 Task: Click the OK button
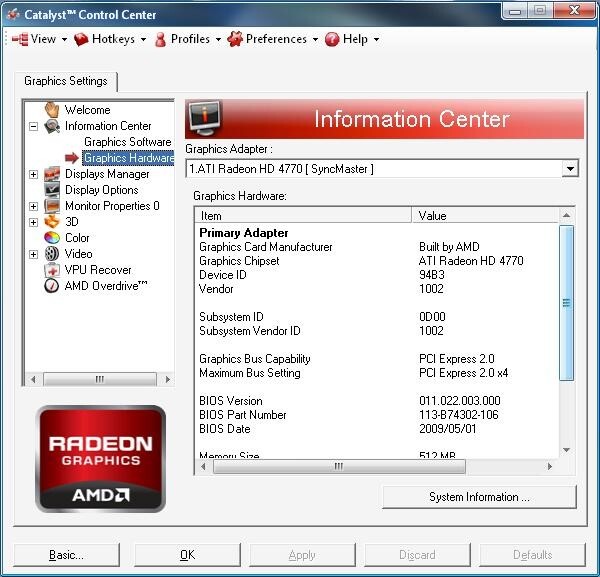tap(188, 555)
